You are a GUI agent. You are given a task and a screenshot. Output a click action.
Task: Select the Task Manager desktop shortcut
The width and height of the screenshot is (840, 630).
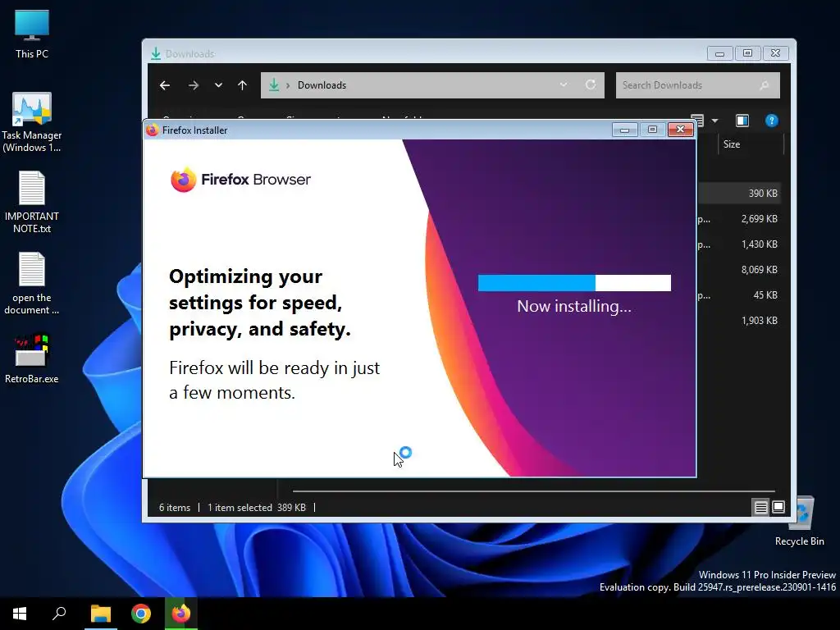coord(32,122)
